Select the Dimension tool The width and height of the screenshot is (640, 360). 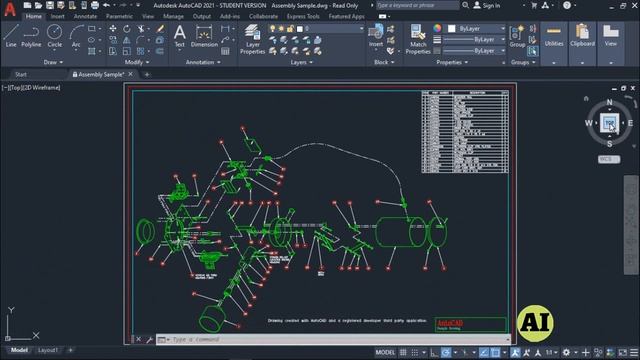(204, 36)
